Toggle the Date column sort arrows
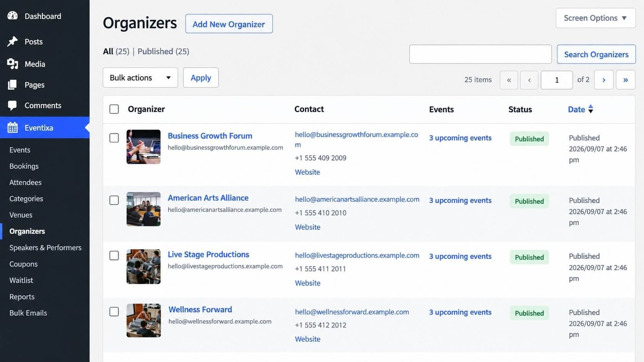 (x=590, y=109)
